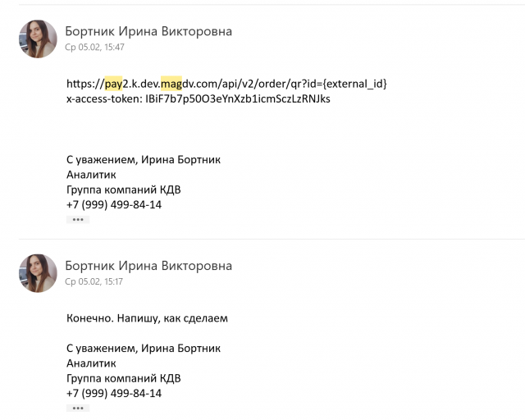Click sender name Бортник Ирина Викторовна at 15:17
This screenshot has width=525, height=420.
[x=148, y=265]
